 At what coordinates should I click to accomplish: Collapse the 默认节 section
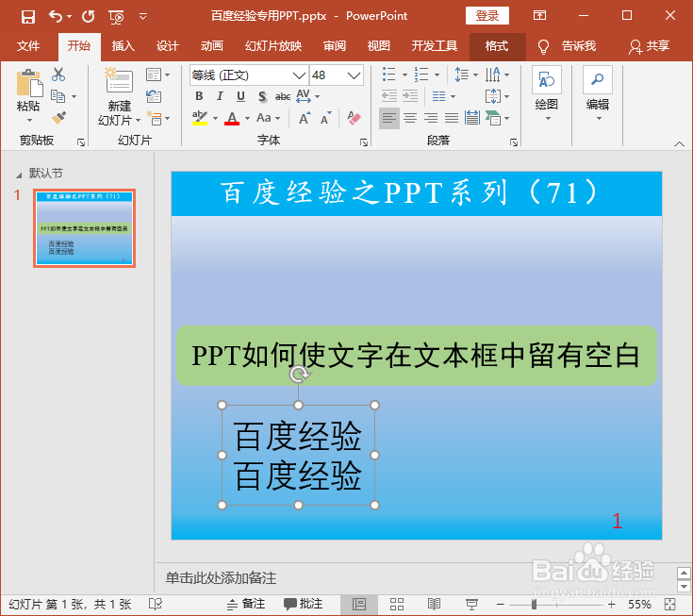(x=19, y=175)
